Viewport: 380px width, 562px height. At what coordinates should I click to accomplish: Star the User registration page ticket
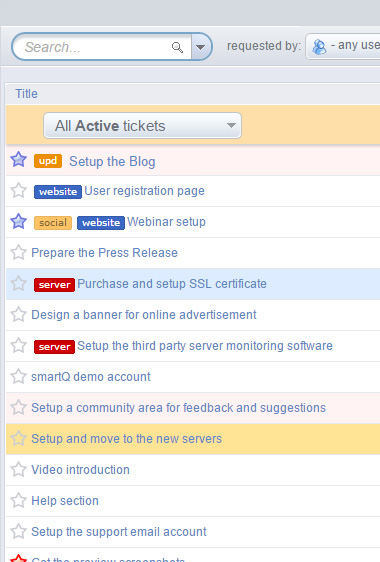click(x=18, y=190)
